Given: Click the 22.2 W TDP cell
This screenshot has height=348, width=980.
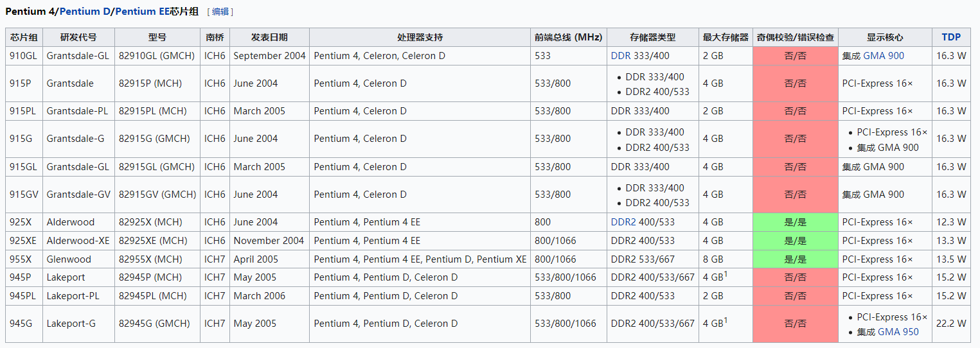Looking at the screenshot, I should (951, 324).
